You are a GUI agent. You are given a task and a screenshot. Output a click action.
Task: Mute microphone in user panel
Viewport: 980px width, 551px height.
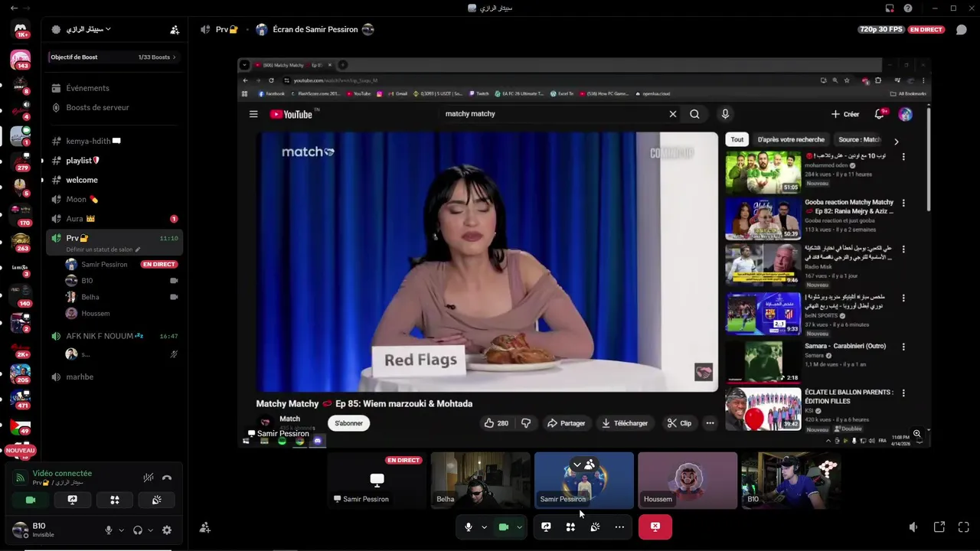[109, 530]
